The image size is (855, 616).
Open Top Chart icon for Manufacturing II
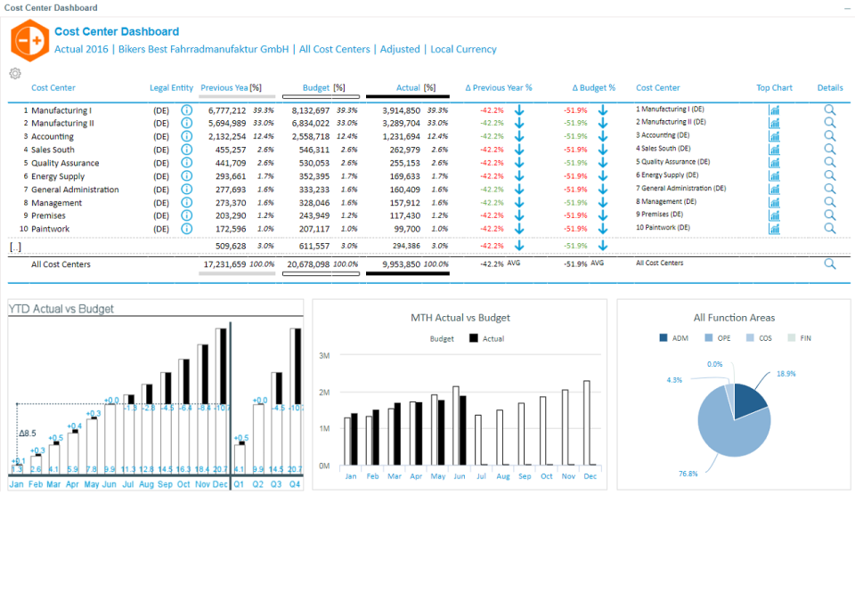click(774, 123)
